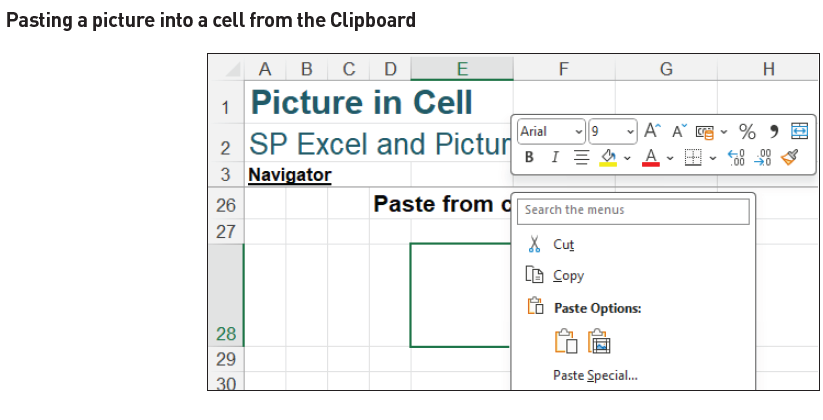This screenshot has height=420, width=823.
Task: Click the Copy pages icon
Action: pos(534,275)
